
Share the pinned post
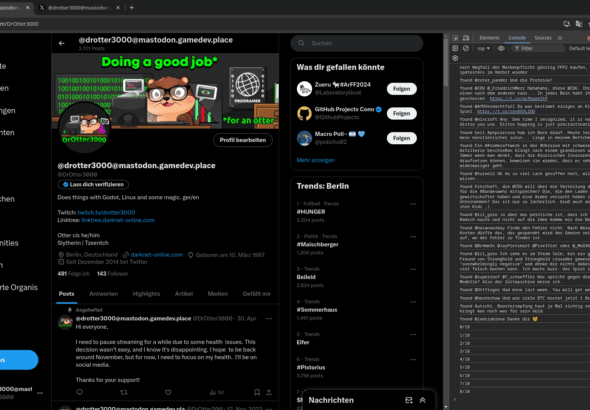pyautogui.click(x=269, y=392)
